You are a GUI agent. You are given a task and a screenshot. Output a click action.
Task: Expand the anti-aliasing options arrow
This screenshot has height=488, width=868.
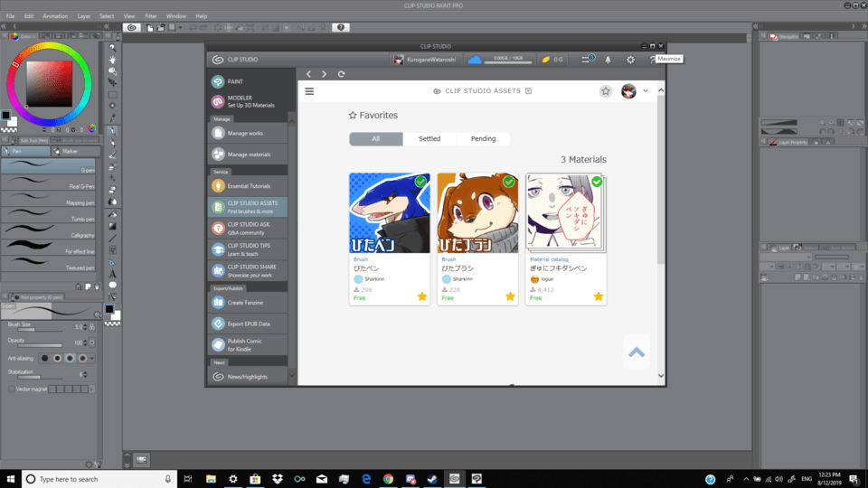click(x=92, y=359)
